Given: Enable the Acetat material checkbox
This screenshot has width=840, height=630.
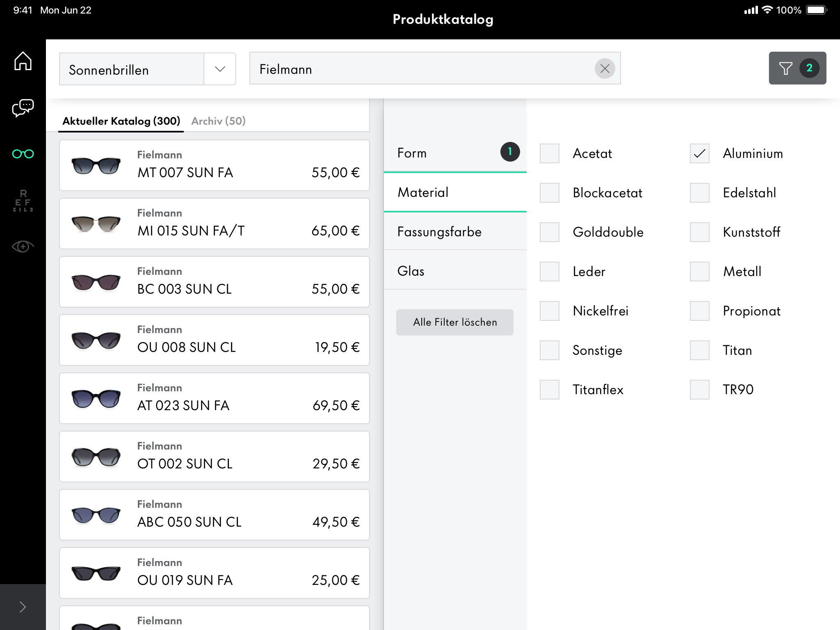Looking at the screenshot, I should coord(550,153).
